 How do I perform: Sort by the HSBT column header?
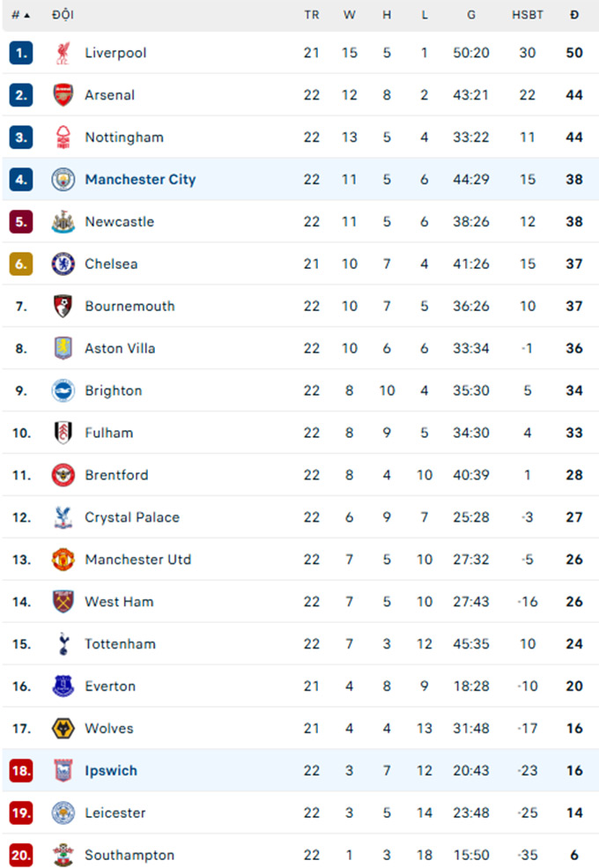[x=527, y=15]
